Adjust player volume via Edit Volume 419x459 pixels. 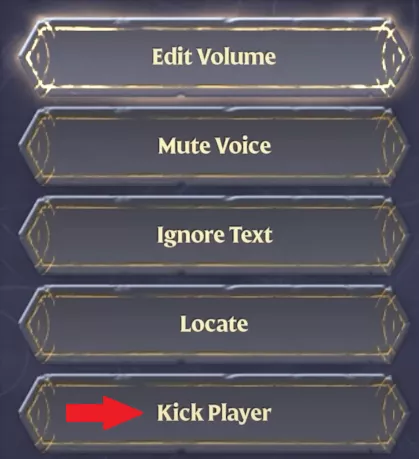pyautogui.click(x=213, y=57)
